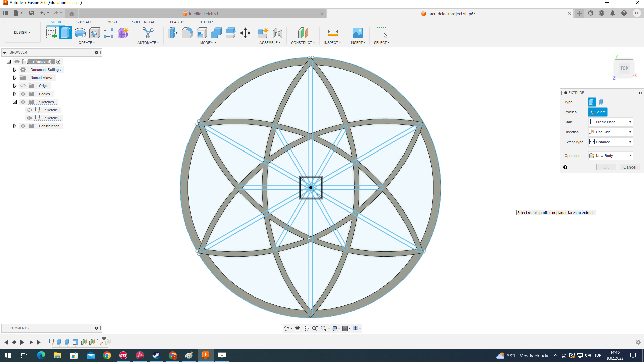Switch to the SURFACE tab
644x362 pixels.
click(84, 22)
